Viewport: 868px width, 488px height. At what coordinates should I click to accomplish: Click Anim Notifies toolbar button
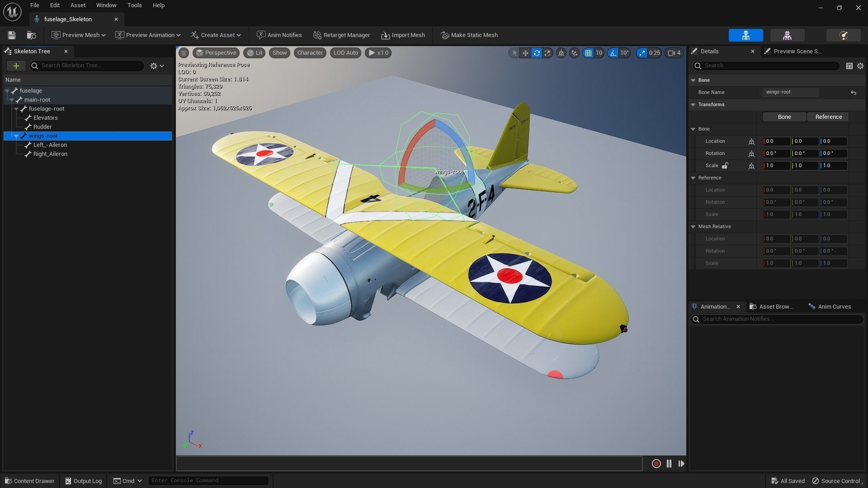click(x=279, y=35)
